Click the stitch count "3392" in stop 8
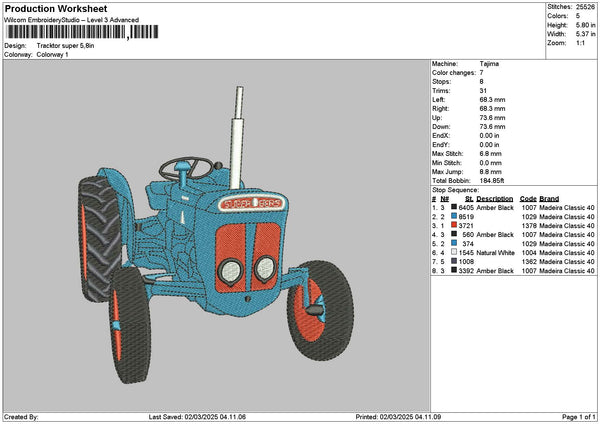The image size is (600, 424). [x=466, y=271]
